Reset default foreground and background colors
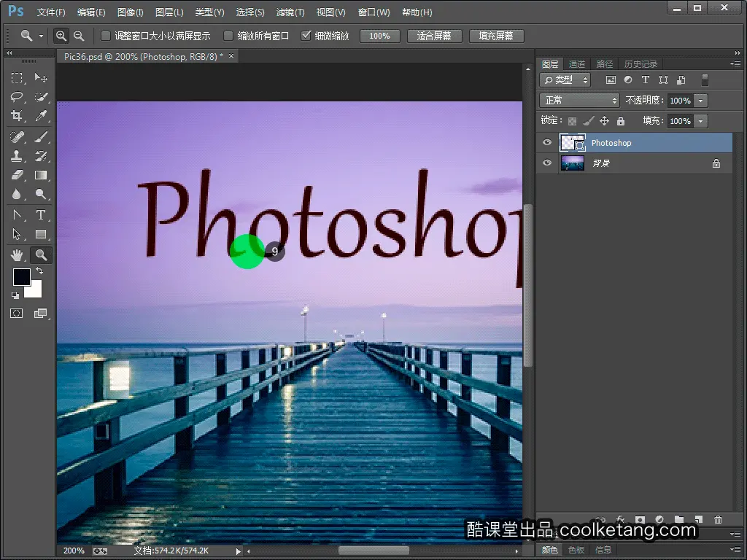The width and height of the screenshot is (747, 560). click(15, 295)
